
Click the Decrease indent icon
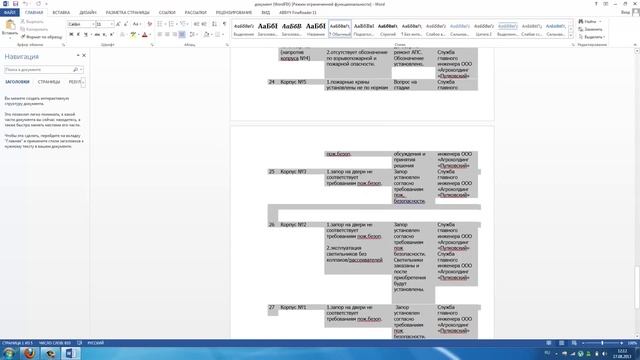point(196,24)
